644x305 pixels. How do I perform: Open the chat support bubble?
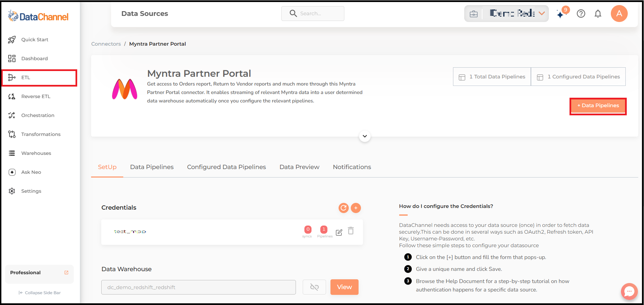629,291
